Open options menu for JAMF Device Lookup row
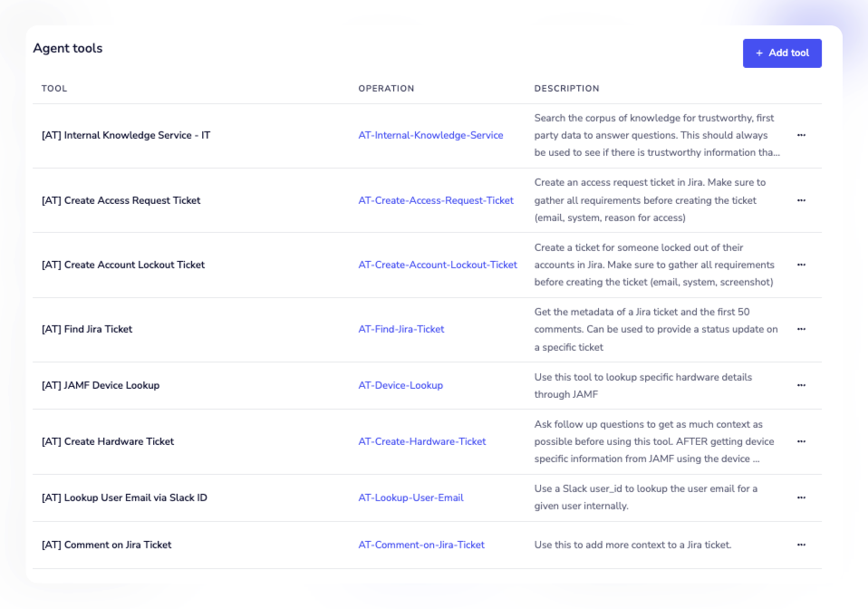 [801, 385]
